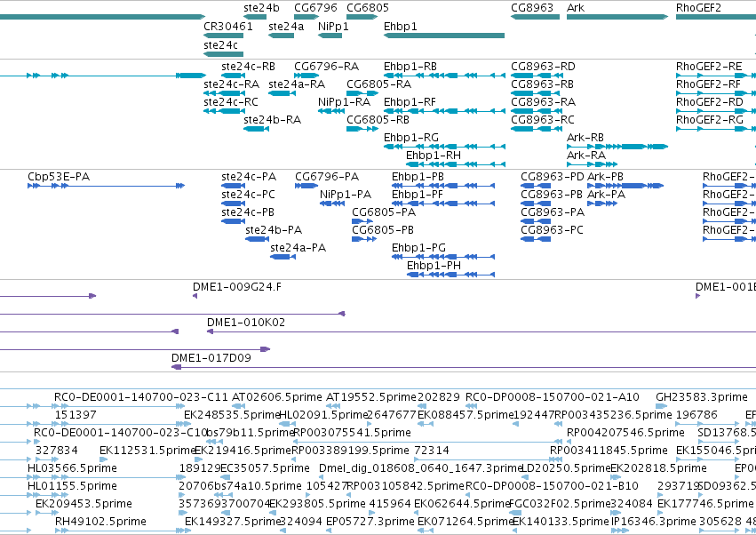The height and width of the screenshot is (535, 756).
Task: Click the NiPp1-PA protein label
Action: [x=346, y=195]
